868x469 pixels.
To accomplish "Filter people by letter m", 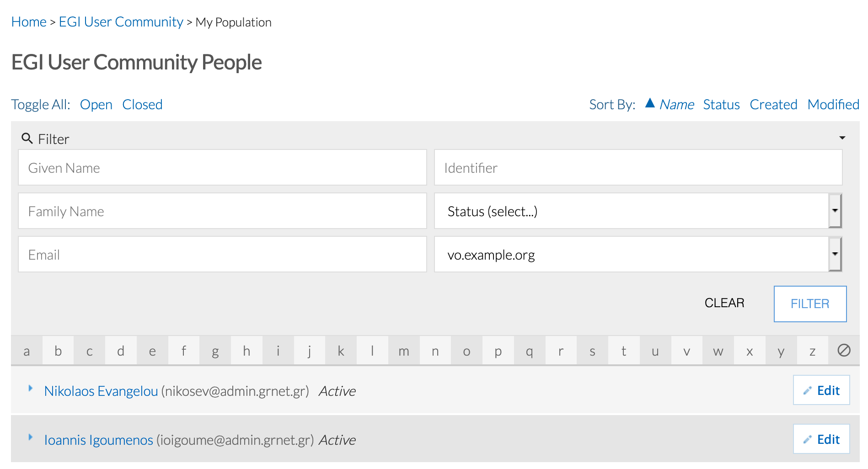I will pyautogui.click(x=403, y=351).
